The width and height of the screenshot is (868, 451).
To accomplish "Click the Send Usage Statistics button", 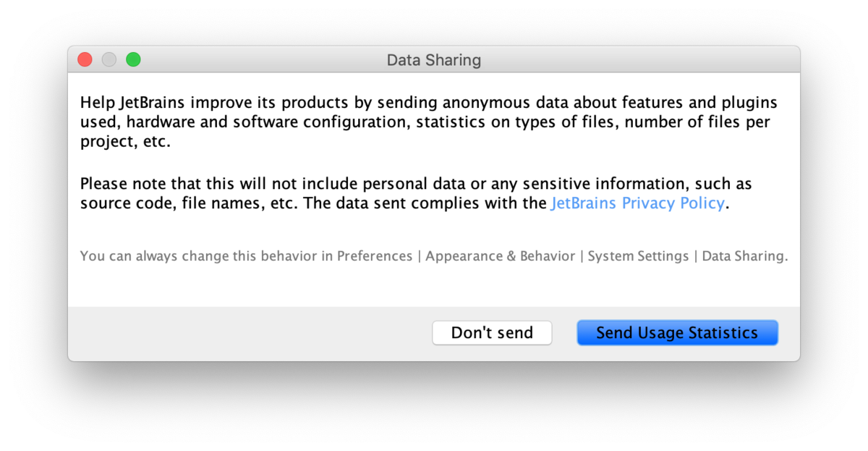I will pyautogui.click(x=677, y=333).
